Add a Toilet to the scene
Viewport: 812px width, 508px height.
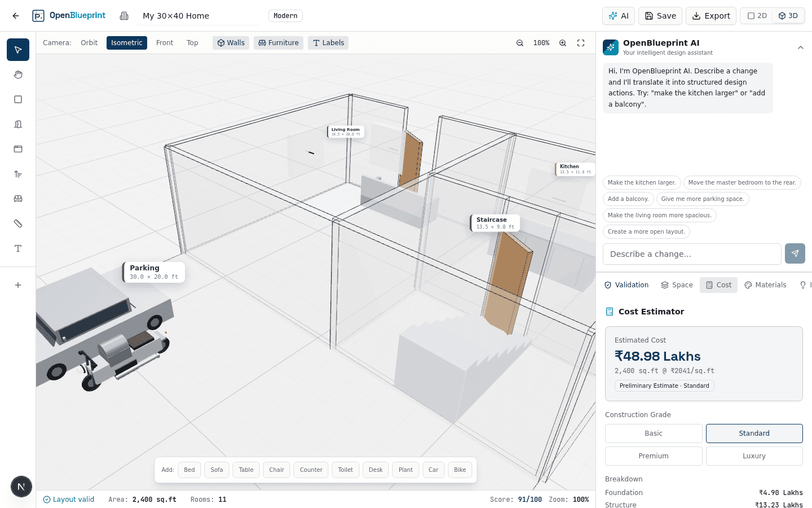[x=346, y=470]
